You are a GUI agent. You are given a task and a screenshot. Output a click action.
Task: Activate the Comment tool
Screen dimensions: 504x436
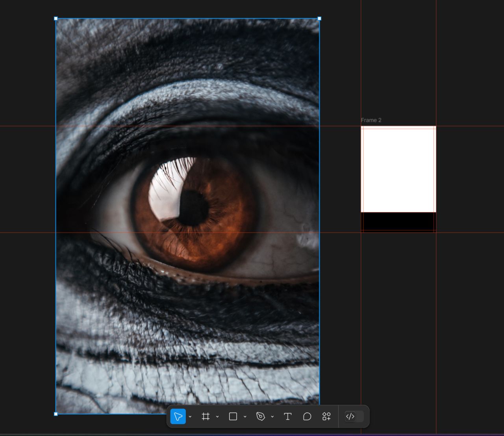(x=307, y=416)
